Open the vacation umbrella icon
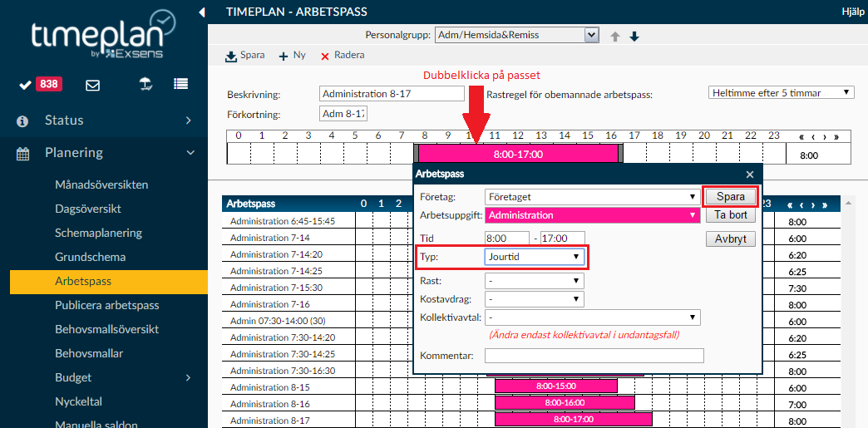 [x=145, y=84]
